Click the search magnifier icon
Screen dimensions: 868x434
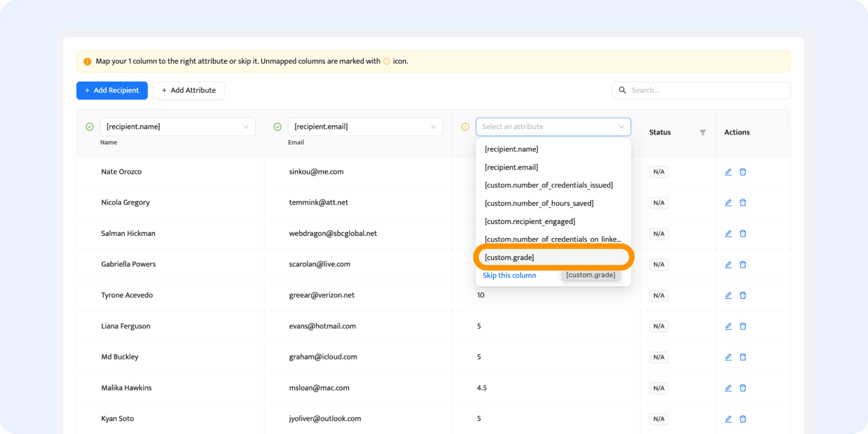click(622, 90)
